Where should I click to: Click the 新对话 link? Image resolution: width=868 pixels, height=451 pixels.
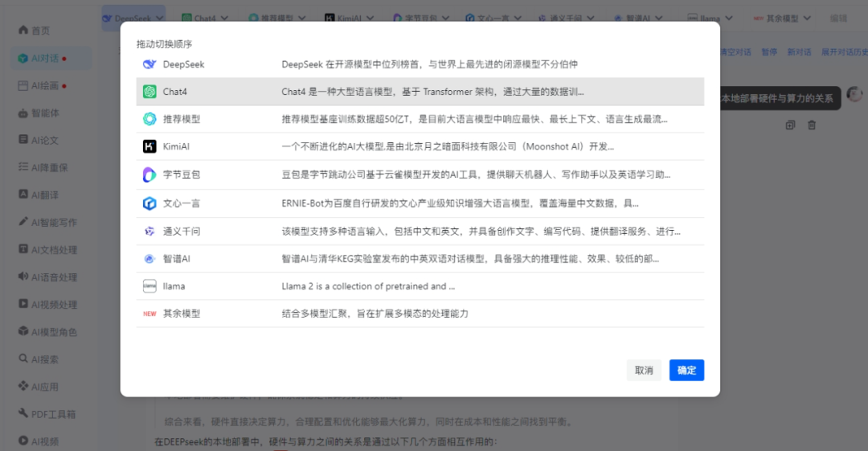click(x=800, y=52)
